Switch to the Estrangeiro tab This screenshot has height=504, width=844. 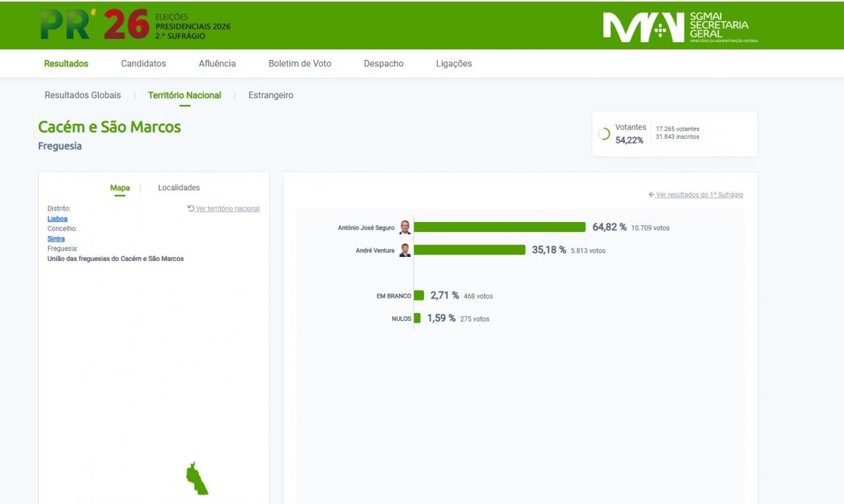coord(271,96)
